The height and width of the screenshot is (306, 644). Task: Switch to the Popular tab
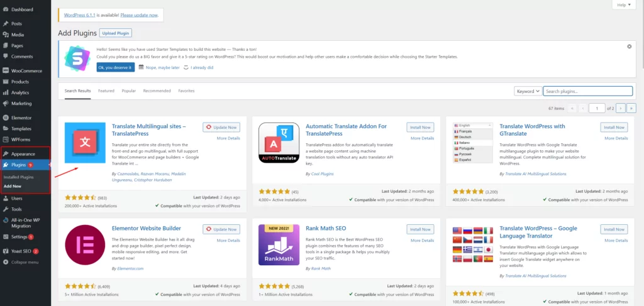click(128, 90)
